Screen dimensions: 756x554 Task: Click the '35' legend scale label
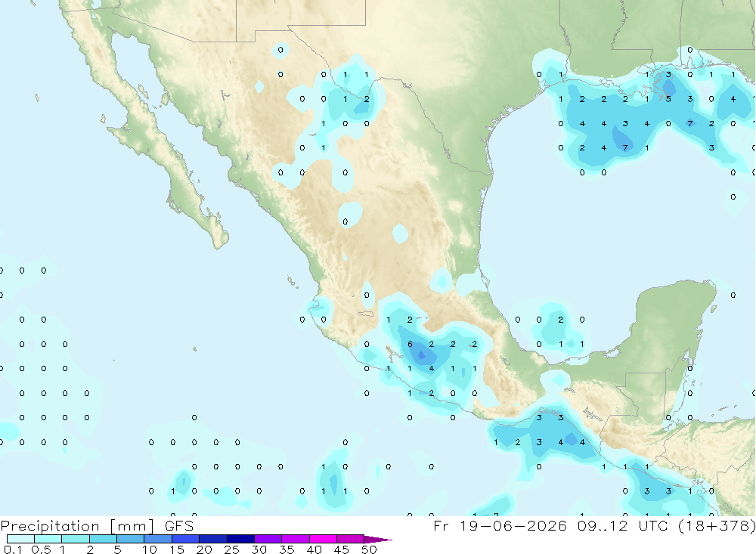pos(287,549)
